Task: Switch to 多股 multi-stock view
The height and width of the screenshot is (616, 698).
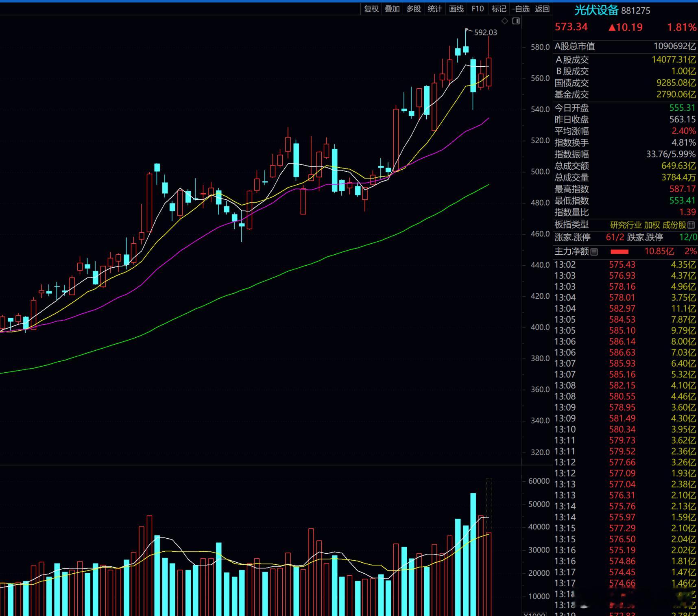Action: [x=414, y=9]
